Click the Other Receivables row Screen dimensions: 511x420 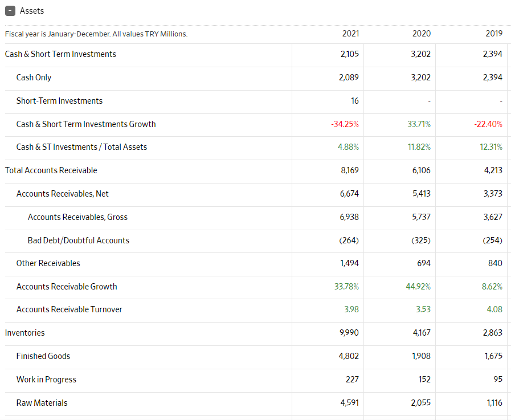click(48, 263)
